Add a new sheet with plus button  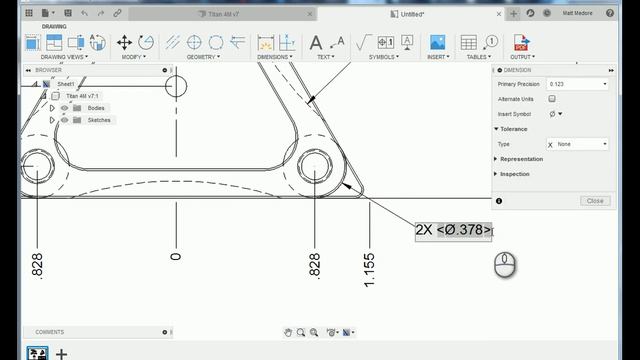point(61,354)
